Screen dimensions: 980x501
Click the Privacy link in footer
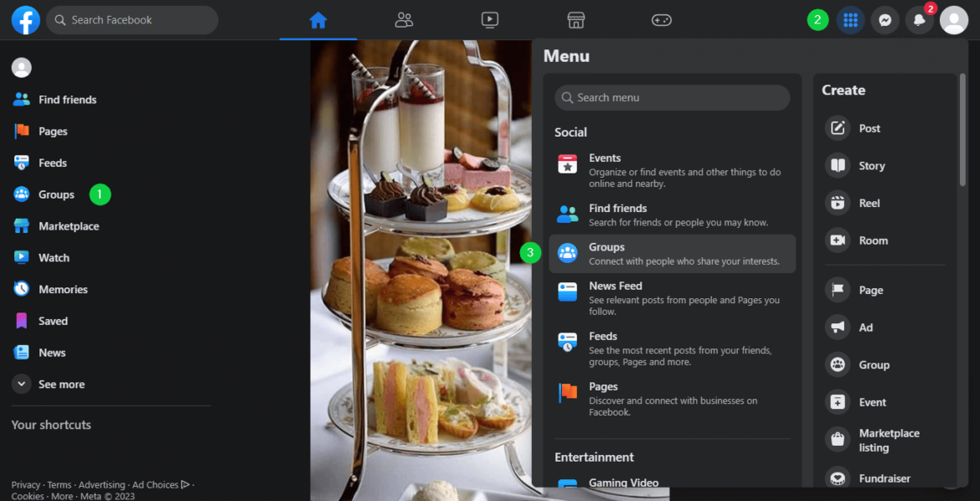(x=25, y=485)
